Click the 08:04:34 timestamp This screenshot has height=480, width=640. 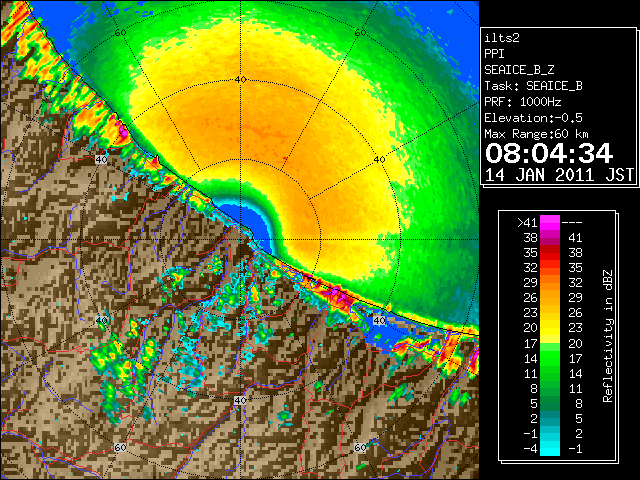pos(549,153)
